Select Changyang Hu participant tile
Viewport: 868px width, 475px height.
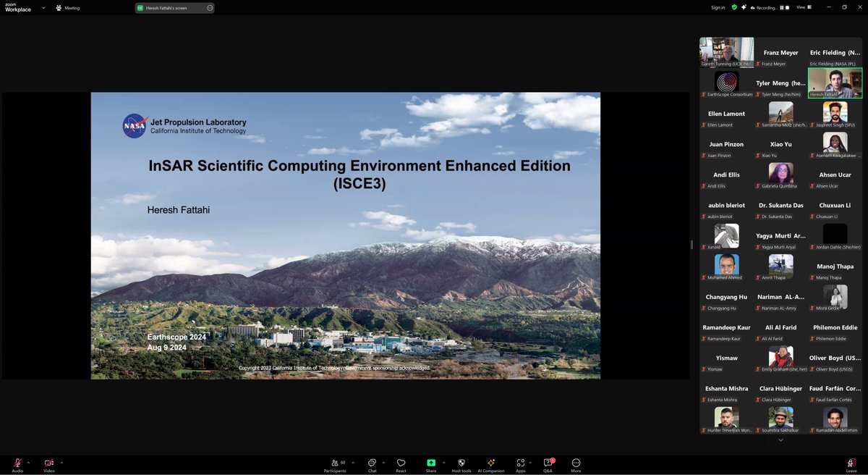[726, 298]
